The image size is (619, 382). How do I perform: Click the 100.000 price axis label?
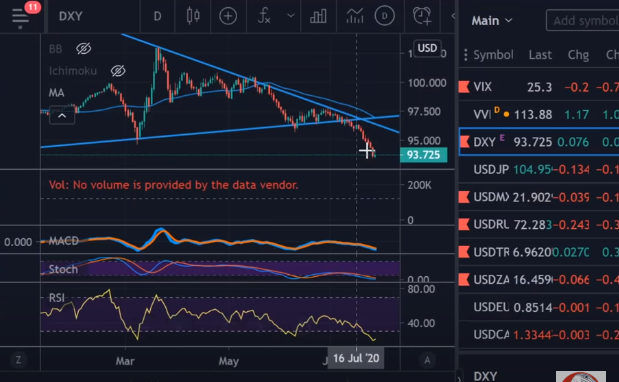click(x=427, y=83)
